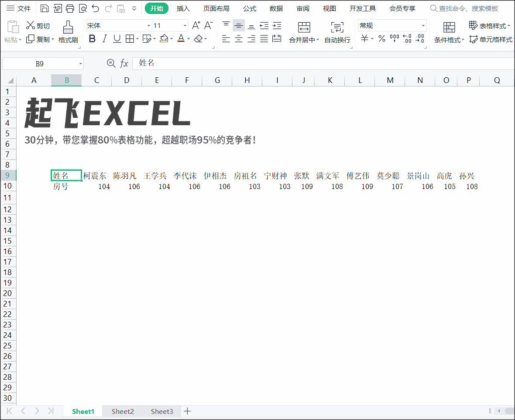Click Cell Style (单元格样式) button
The image size is (515, 420).
[x=491, y=39]
